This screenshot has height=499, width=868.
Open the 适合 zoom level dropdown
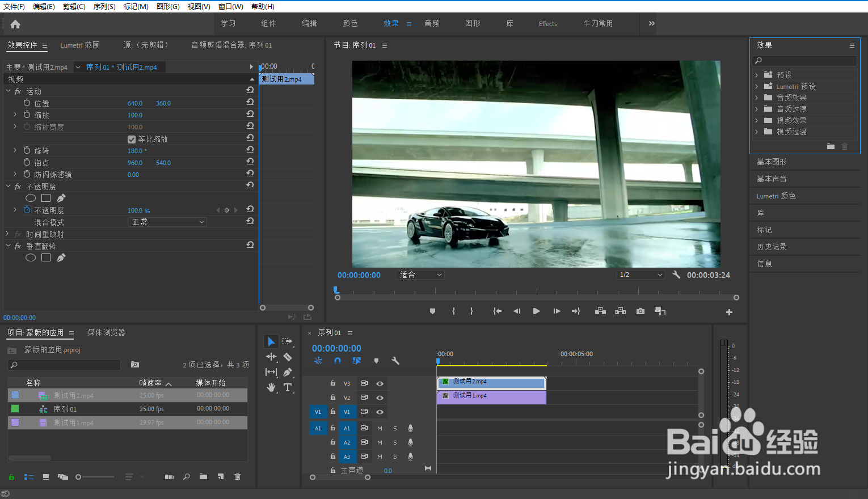420,274
